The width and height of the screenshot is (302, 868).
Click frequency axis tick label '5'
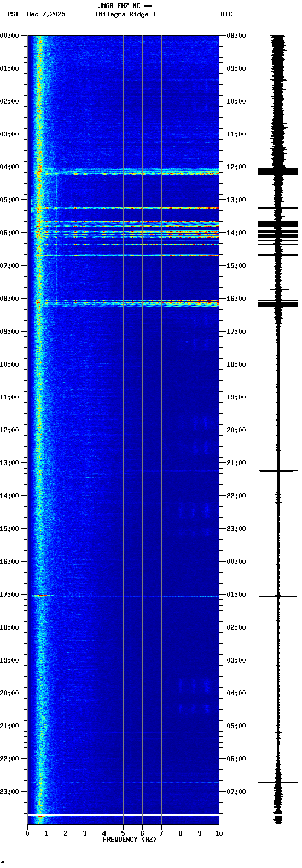point(123,833)
